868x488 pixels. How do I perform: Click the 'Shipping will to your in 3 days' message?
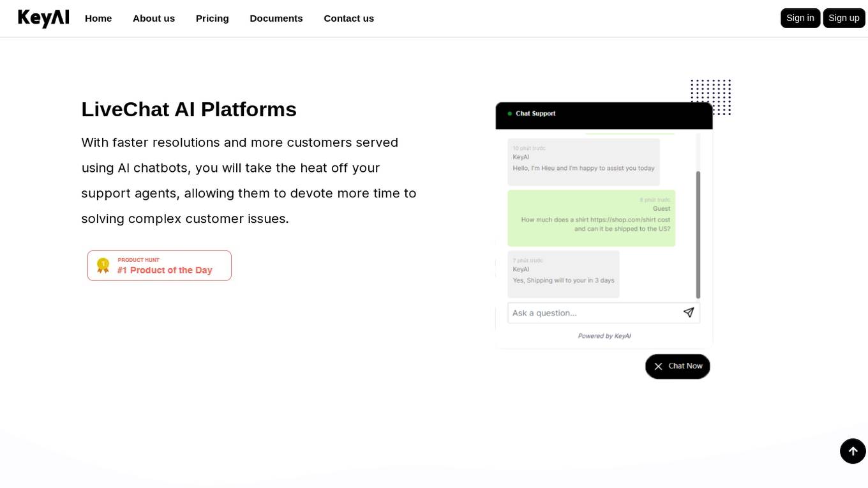[564, 275]
